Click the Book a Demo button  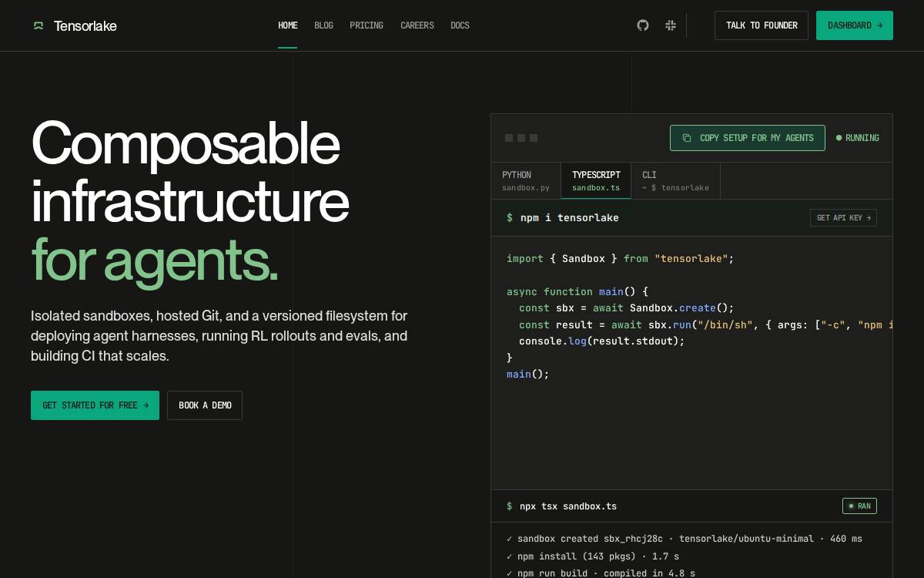[205, 405]
